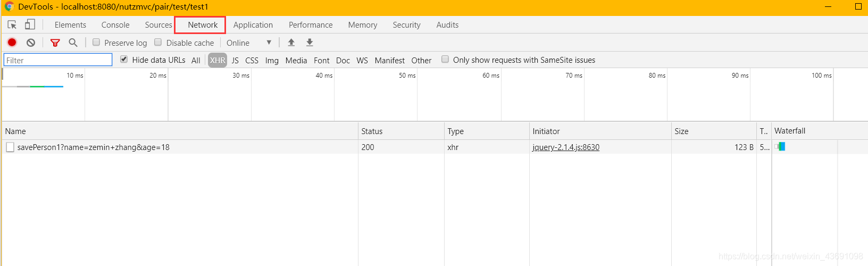868x266 pixels.
Task: Select the Network tab
Action: (x=203, y=25)
